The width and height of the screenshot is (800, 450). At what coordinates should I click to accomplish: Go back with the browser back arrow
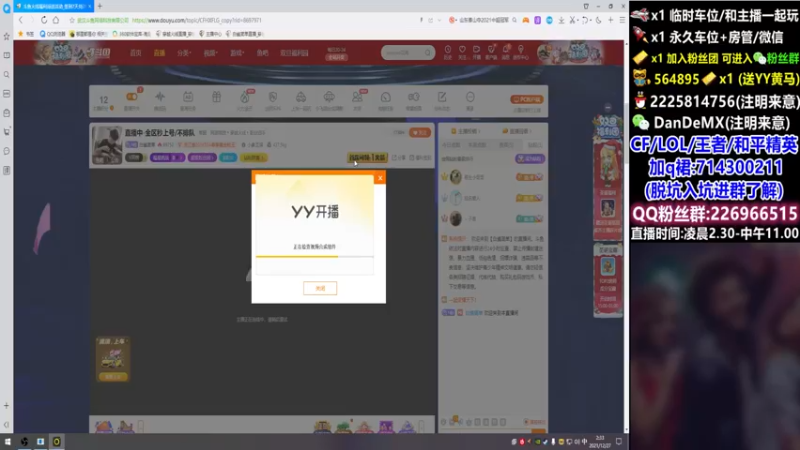click(20, 20)
